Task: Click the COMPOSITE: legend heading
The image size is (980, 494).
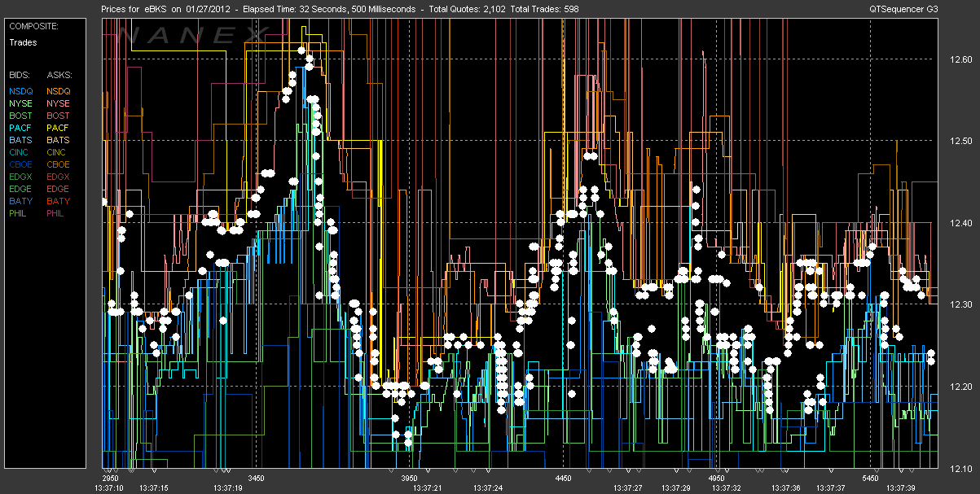Action: coord(33,26)
